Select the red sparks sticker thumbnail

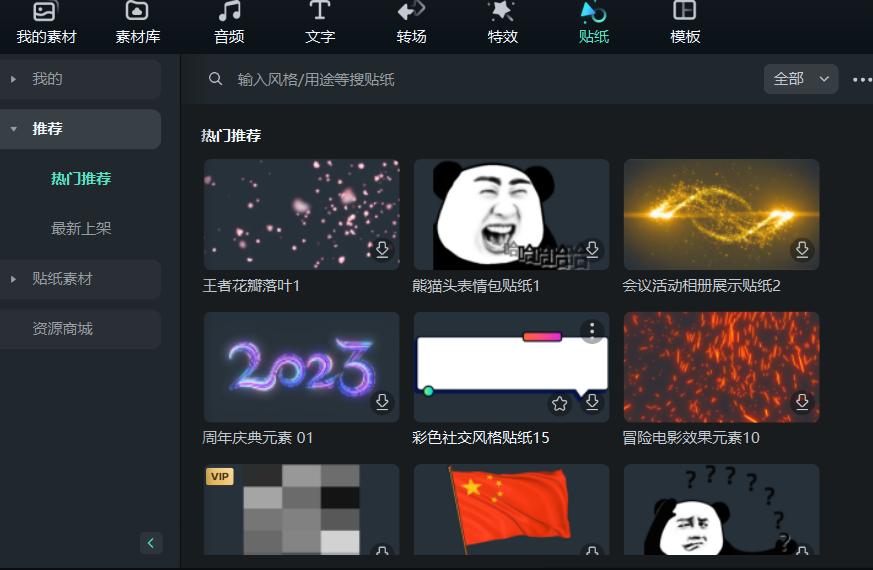pos(721,367)
